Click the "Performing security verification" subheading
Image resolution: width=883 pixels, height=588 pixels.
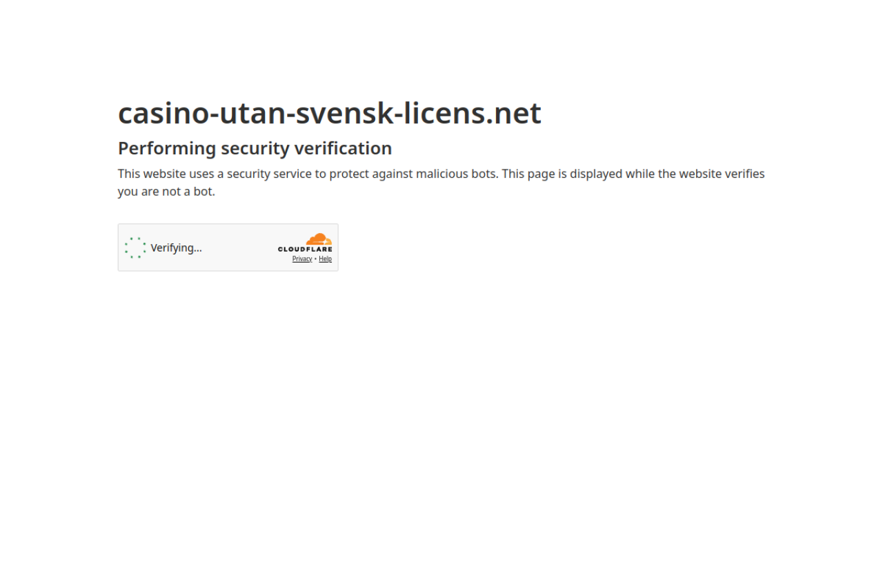(255, 148)
